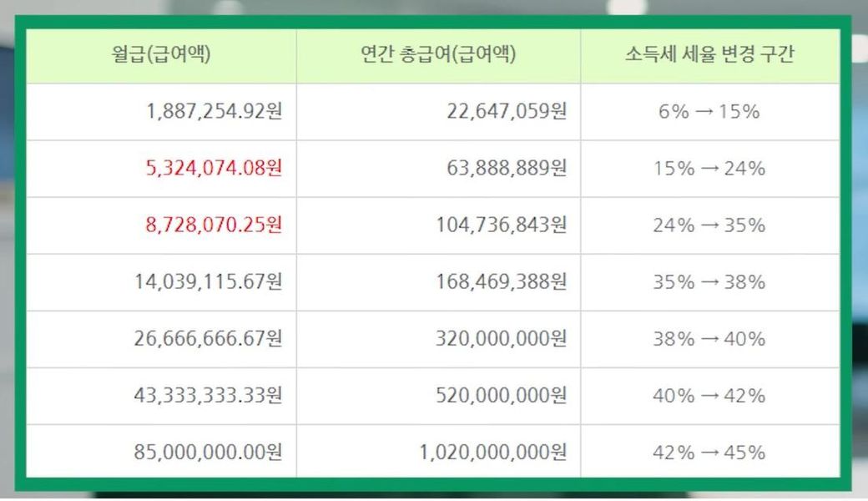This screenshot has height=501, width=868.
Task: Select the red 5,324,074.08원 cell
Action: click(214, 168)
